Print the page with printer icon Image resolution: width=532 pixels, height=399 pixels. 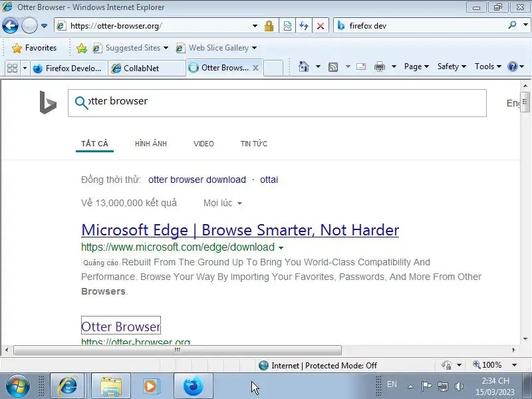[x=379, y=67]
